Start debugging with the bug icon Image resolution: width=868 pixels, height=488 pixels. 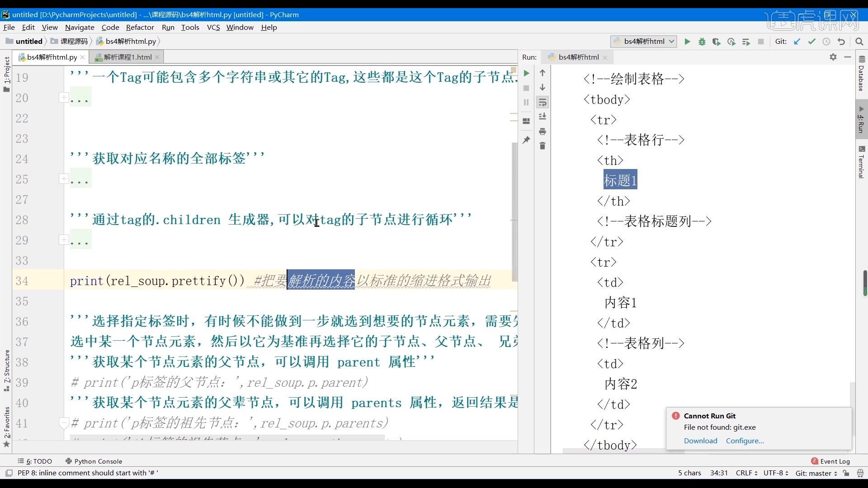coord(702,42)
